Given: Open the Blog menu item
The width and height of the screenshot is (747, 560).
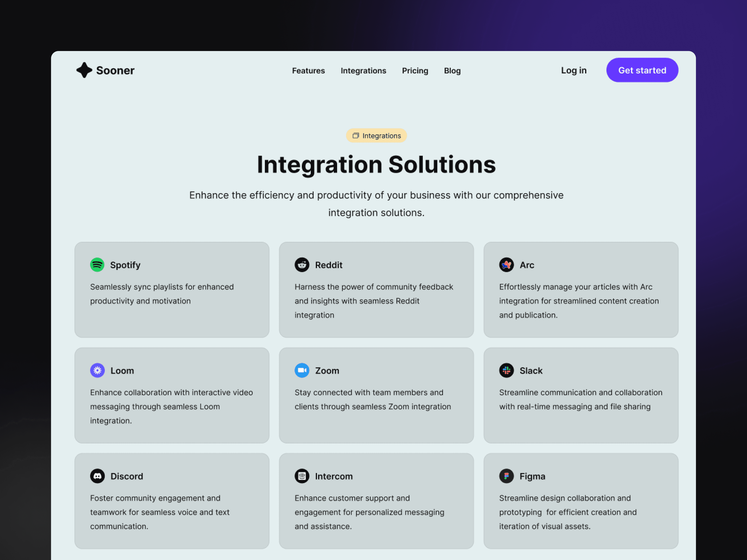Looking at the screenshot, I should (x=452, y=70).
